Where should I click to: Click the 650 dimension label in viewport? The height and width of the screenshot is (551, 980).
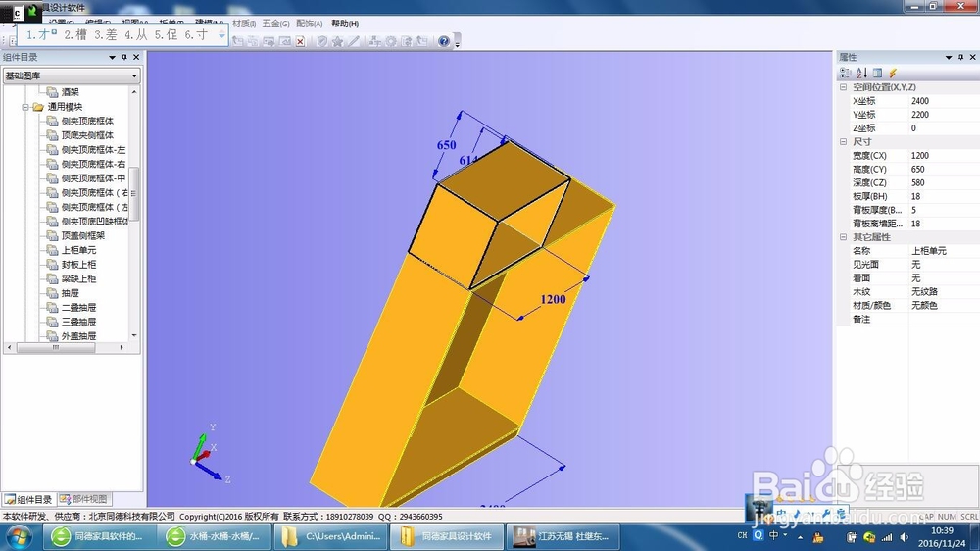pos(446,145)
